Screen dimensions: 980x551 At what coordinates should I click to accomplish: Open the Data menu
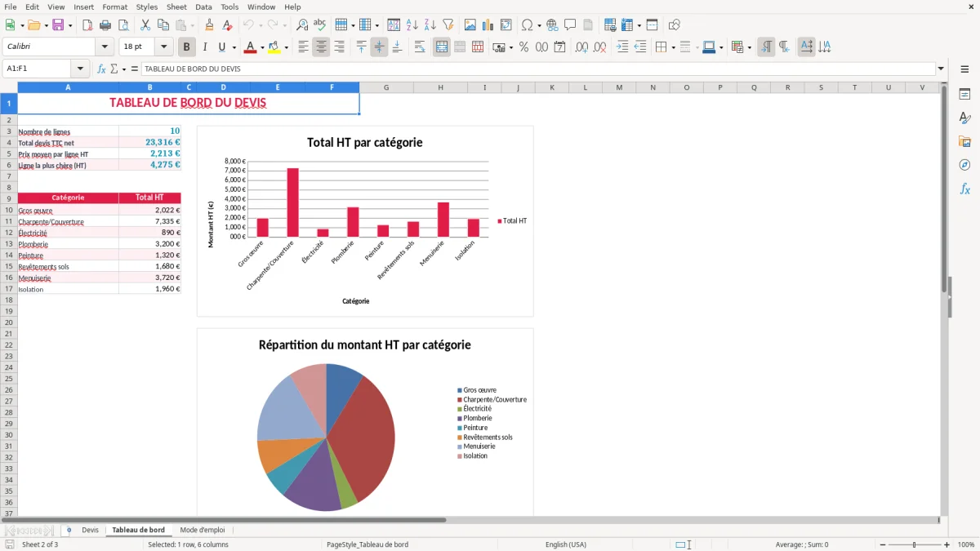pos(203,7)
